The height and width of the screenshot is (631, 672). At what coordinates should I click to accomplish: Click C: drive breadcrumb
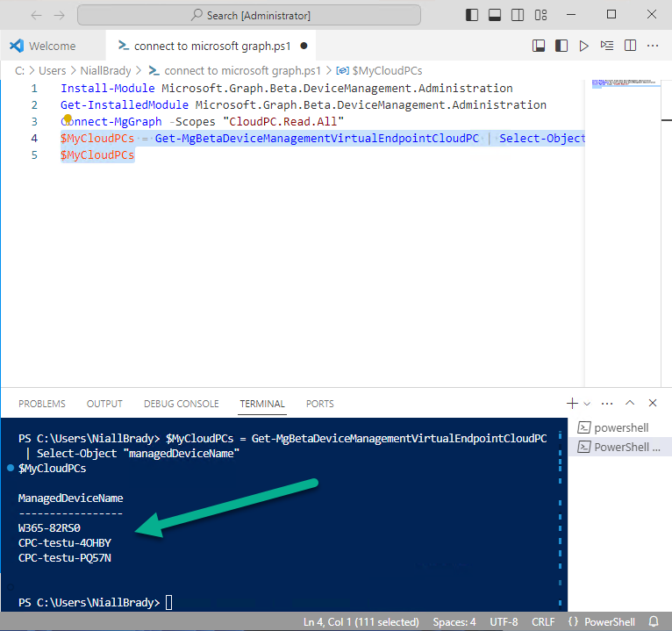pyautogui.click(x=19, y=71)
